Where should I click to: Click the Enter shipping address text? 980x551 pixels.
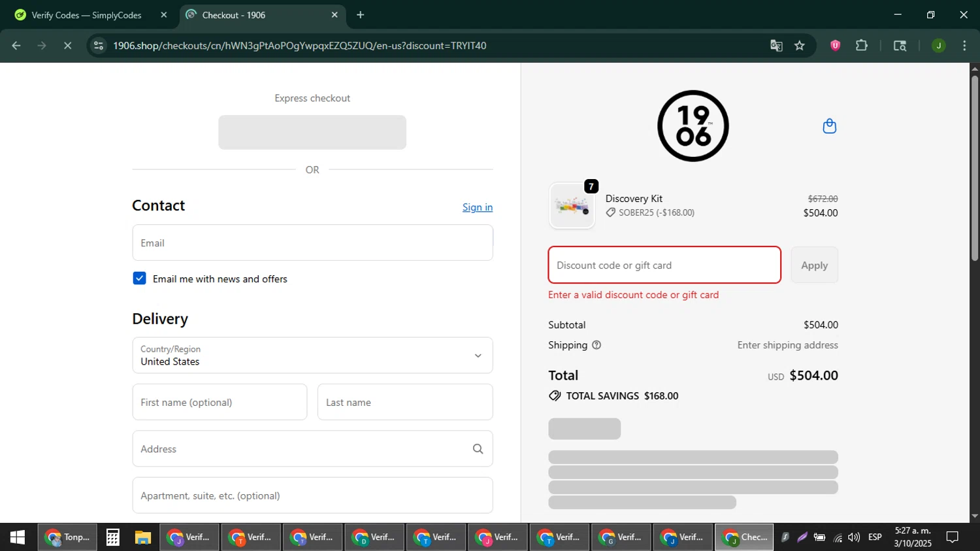(x=788, y=345)
